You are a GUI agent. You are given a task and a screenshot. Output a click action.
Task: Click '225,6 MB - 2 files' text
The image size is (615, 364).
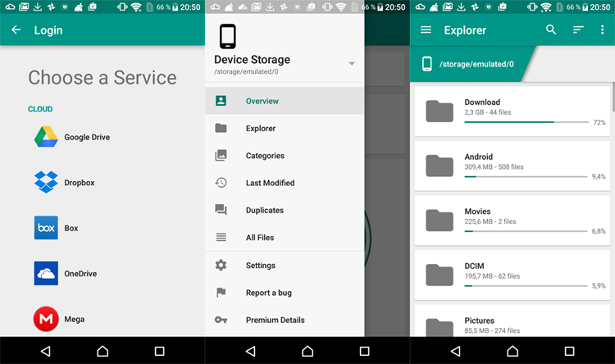[490, 221]
